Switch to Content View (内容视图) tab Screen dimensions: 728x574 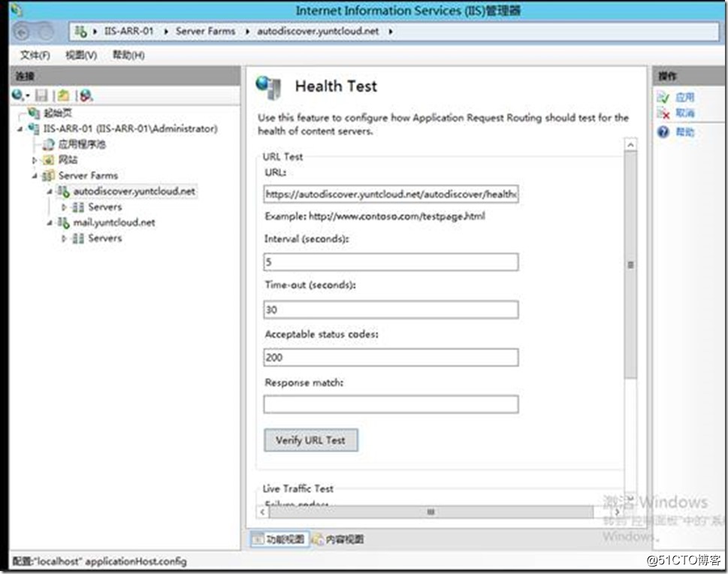click(x=339, y=539)
